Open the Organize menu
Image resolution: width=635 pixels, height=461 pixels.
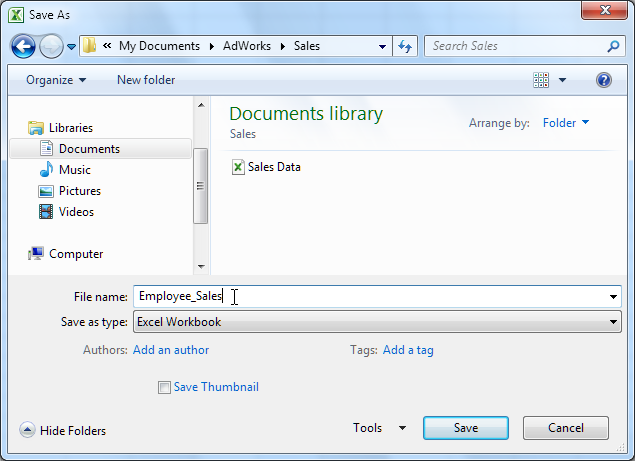click(x=56, y=80)
